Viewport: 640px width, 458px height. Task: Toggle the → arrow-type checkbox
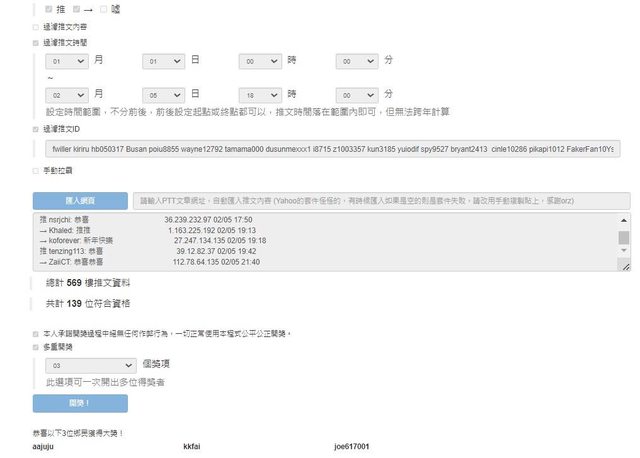[77, 9]
